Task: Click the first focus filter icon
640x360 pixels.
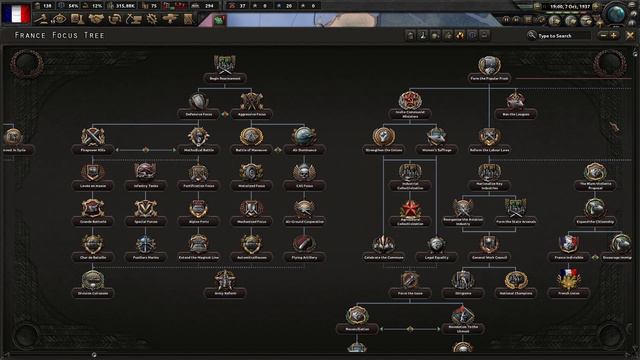Action: 411,36
